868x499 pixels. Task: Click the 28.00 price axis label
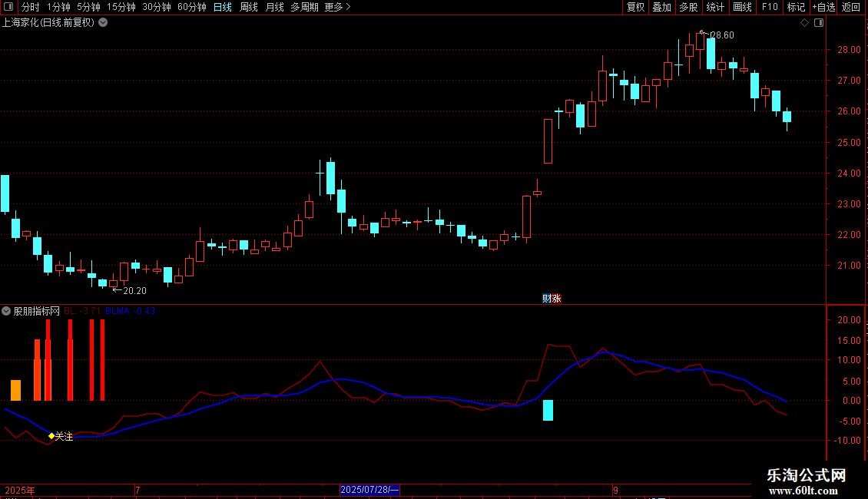coord(849,49)
